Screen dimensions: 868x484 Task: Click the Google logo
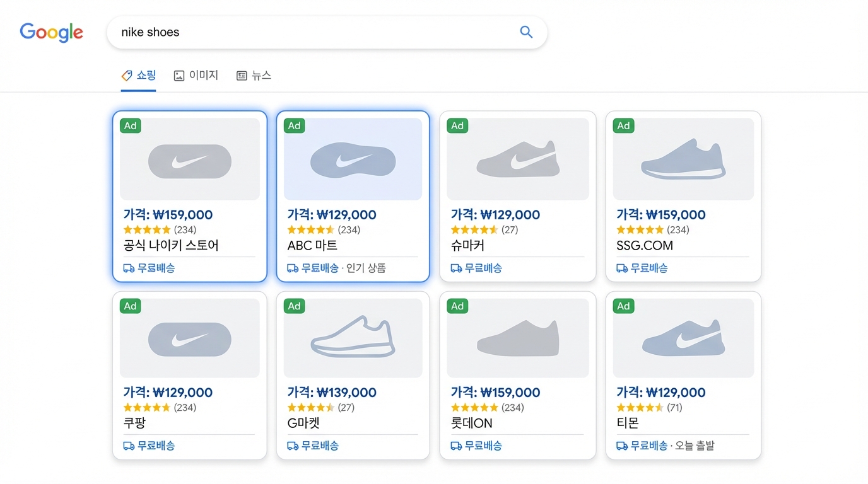51,32
